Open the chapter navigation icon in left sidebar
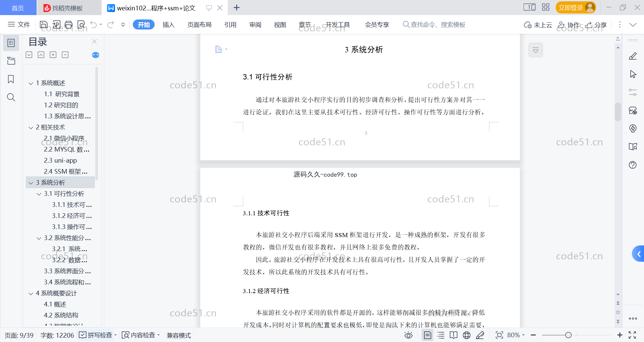 pyautogui.click(x=11, y=61)
